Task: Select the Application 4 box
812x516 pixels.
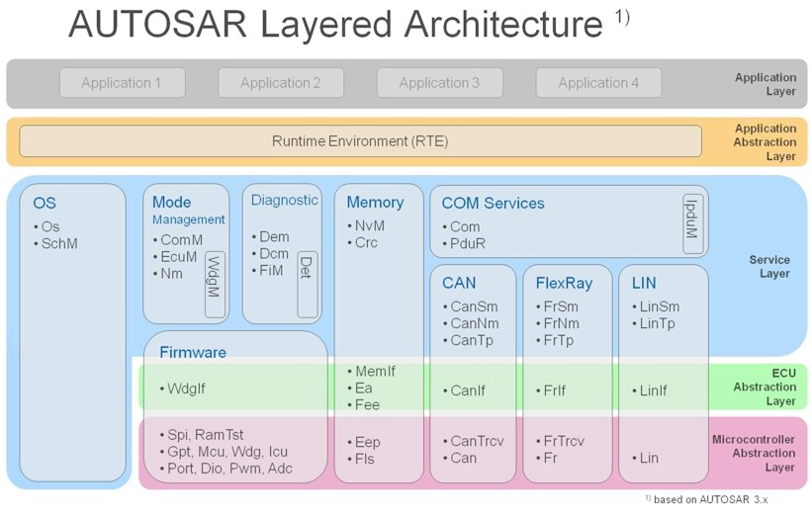Action: [x=598, y=83]
